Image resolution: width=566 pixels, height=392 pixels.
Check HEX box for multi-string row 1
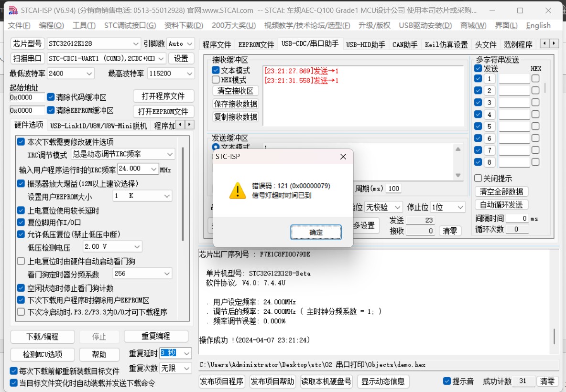536,79
